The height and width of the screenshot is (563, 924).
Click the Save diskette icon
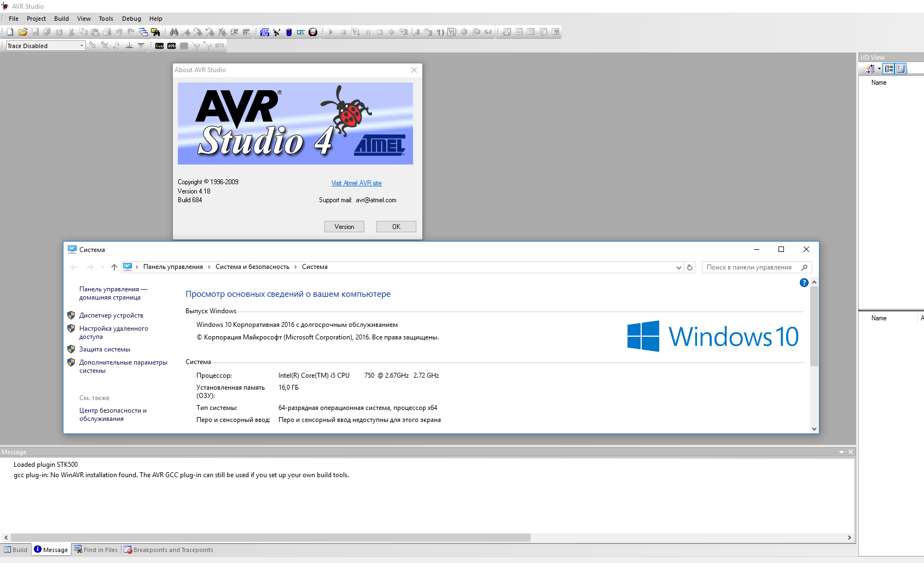(x=35, y=32)
